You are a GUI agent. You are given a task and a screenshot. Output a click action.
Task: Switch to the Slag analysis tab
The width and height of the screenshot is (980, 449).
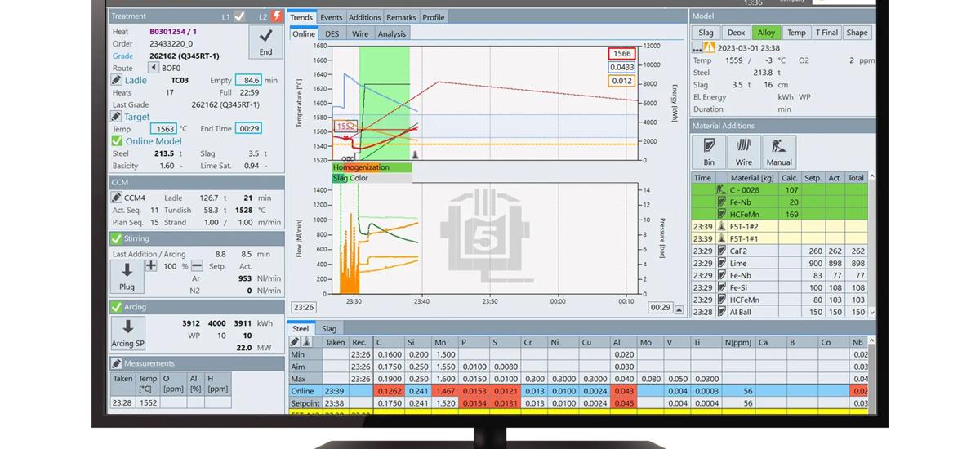point(328,329)
